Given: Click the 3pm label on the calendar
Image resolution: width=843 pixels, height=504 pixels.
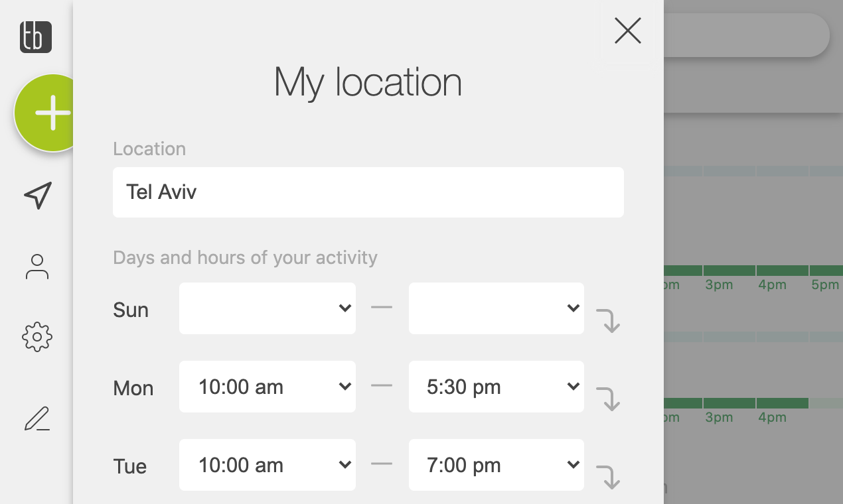Looking at the screenshot, I should click(x=720, y=284).
